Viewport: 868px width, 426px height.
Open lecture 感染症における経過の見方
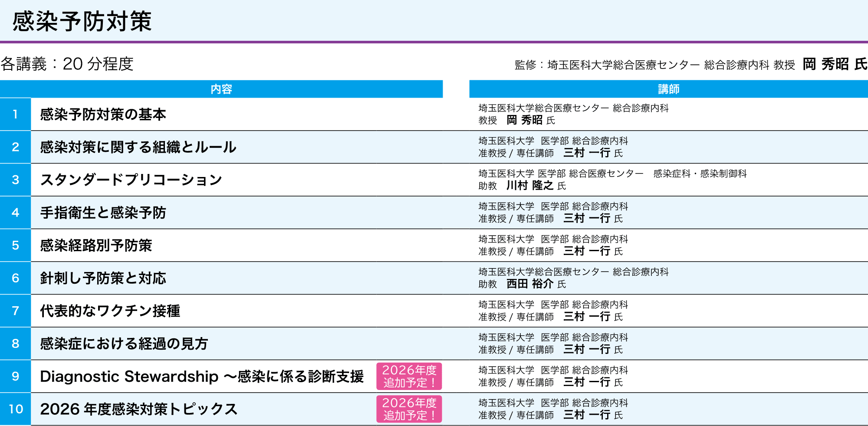(x=124, y=344)
